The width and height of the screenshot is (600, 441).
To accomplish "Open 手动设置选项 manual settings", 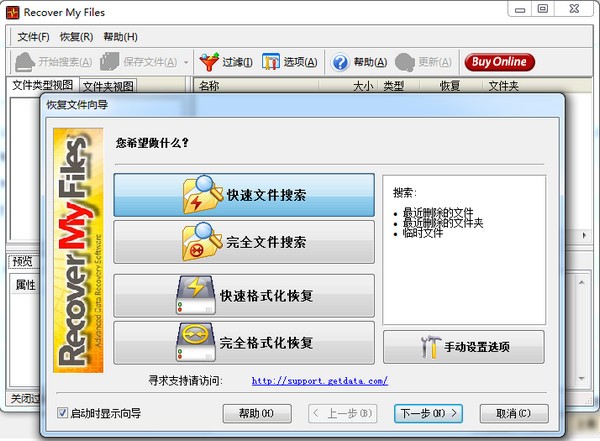I will pyautogui.click(x=464, y=347).
